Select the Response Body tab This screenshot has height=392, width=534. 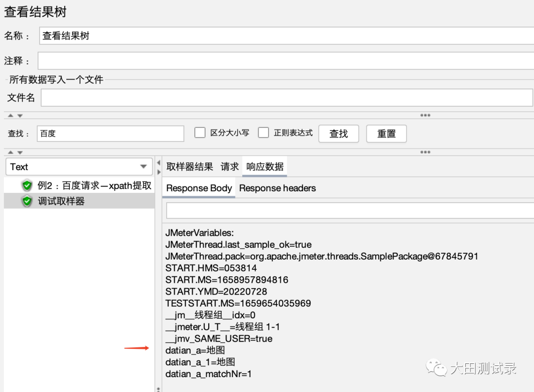pyautogui.click(x=199, y=188)
